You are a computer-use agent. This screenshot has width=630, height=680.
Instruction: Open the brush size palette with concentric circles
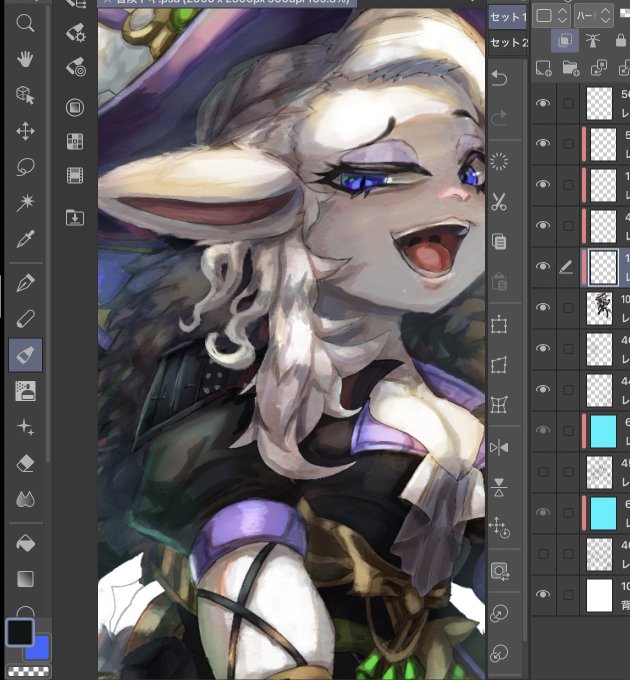click(75, 68)
